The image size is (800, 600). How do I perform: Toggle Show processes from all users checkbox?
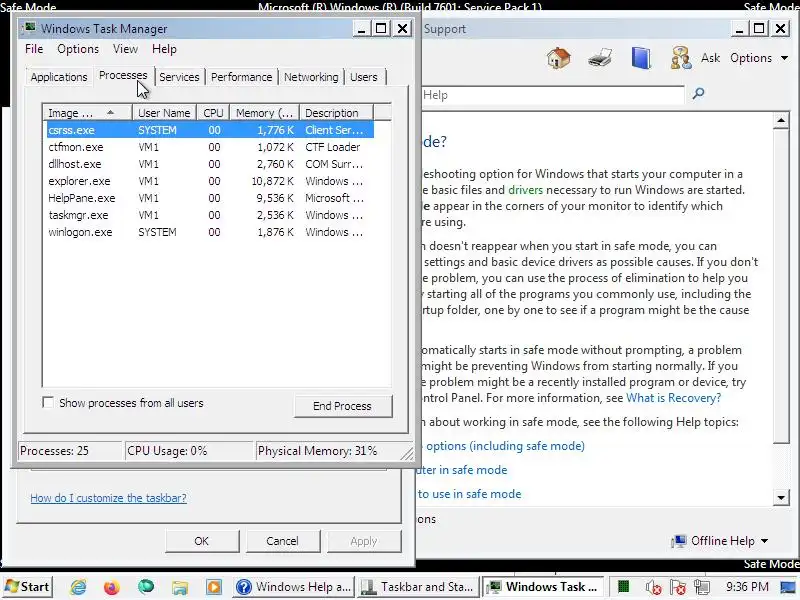(47, 403)
